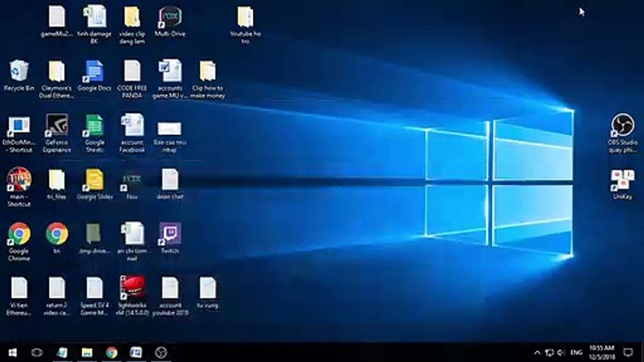Viewport: 644px width, 362px height.
Task: Select the Google Slides shortcut icon
Action: click(94, 180)
